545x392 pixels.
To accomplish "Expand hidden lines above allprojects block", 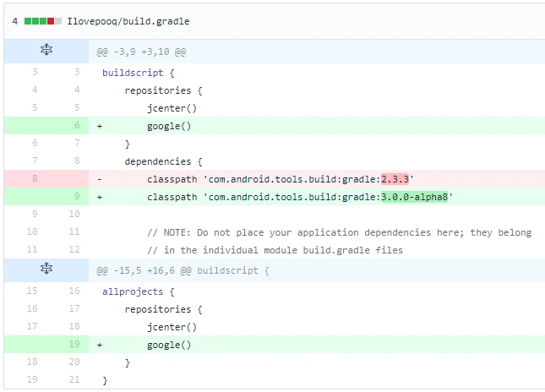I will click(x=46, y=269).
